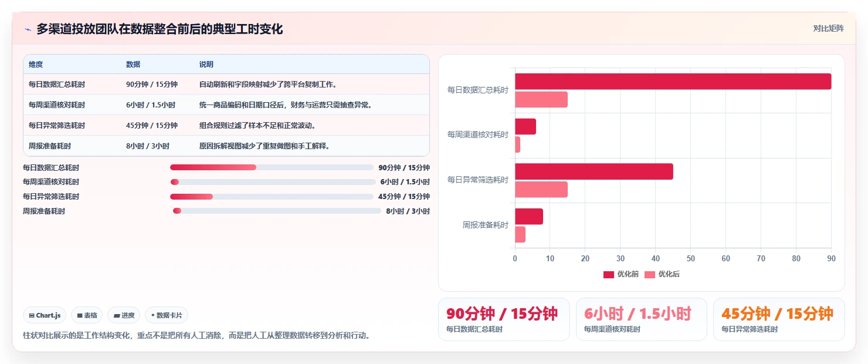Image resolution: width=868 pixels, height=364 pixels.
Task: Click the dark 优化前 chart bar for 每日异常筛选耗时
Action: click(x=594, y=171)
